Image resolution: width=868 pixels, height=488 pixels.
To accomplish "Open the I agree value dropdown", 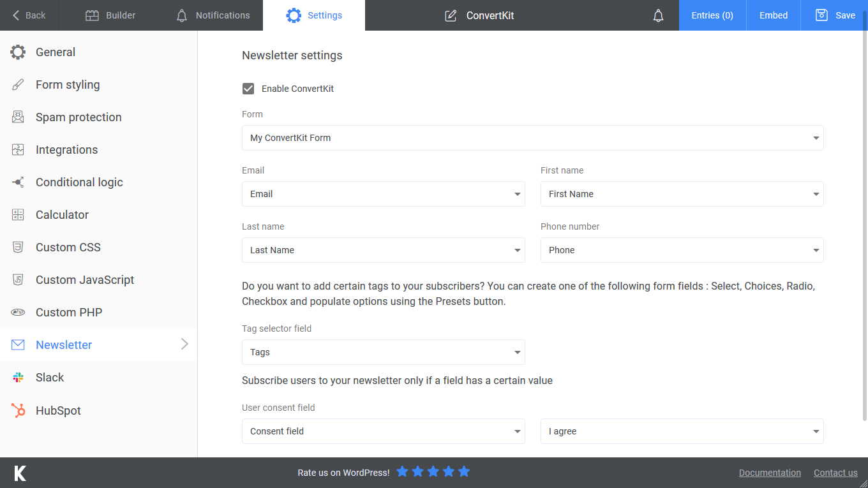I will [x=682, y=431].
